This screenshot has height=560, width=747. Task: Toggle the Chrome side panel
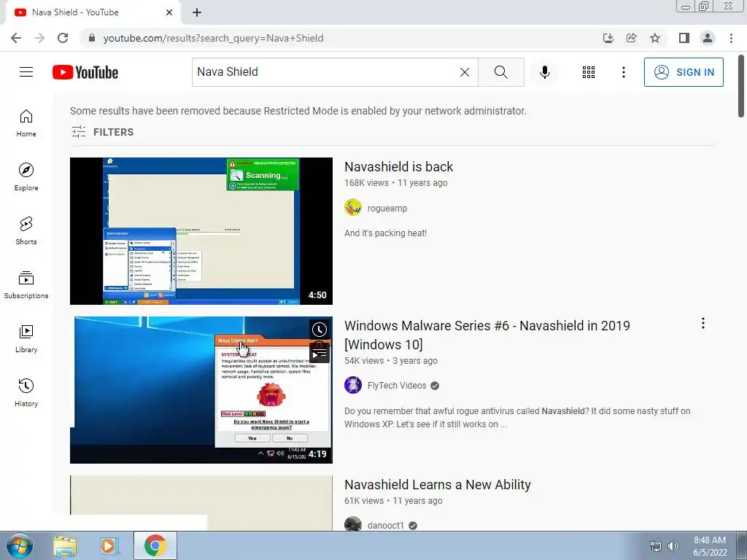(x=684, y=38)
